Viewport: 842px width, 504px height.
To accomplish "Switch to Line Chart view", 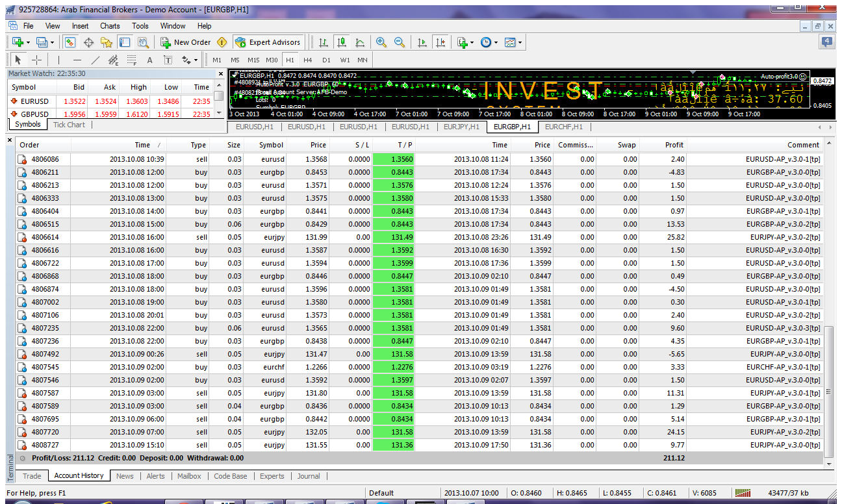I will pyautogui.click(x=360, y=42).
